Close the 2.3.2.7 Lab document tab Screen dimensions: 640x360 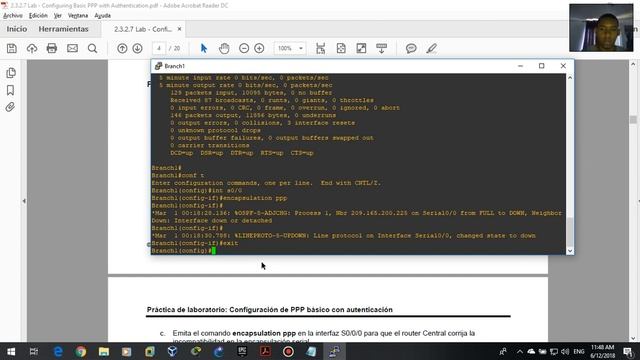coord(179,29)
